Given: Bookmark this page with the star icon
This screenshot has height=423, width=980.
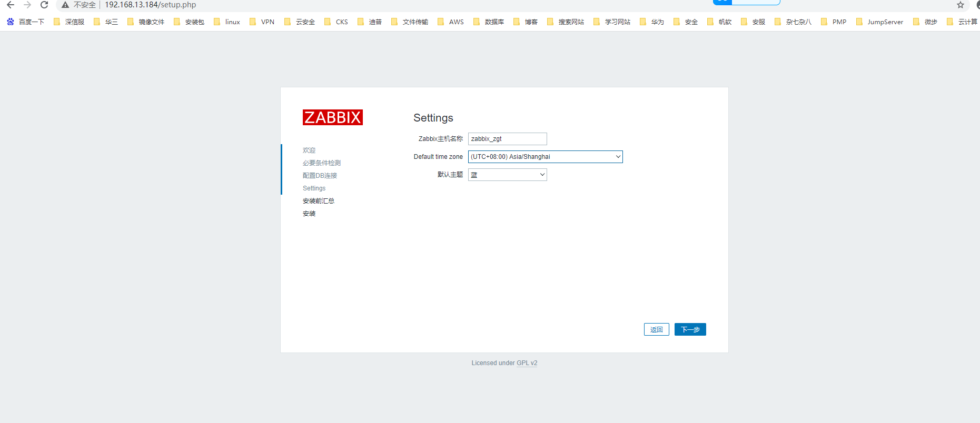Looking at the screenshot, I should click(961, 5).
